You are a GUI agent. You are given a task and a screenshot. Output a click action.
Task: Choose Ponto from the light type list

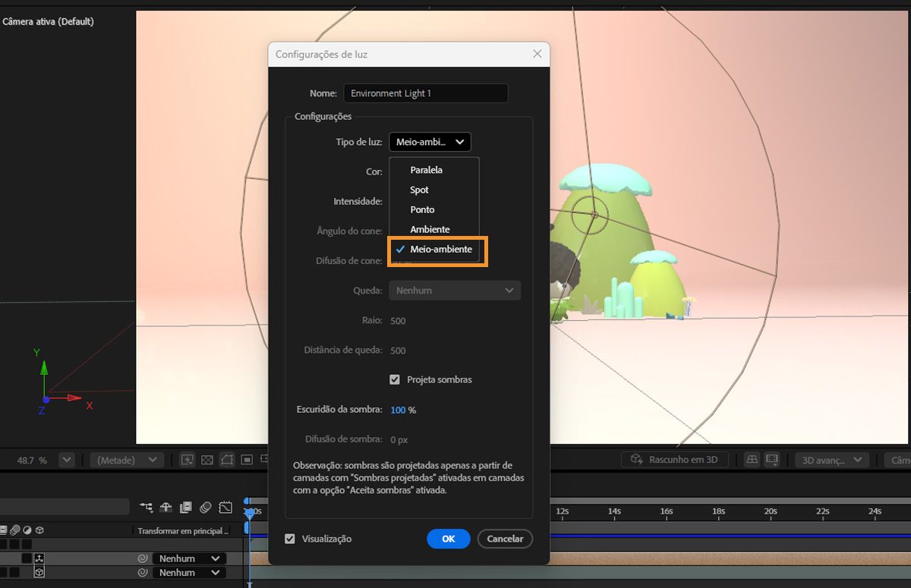pyautogui.click(x=422, y=209)
